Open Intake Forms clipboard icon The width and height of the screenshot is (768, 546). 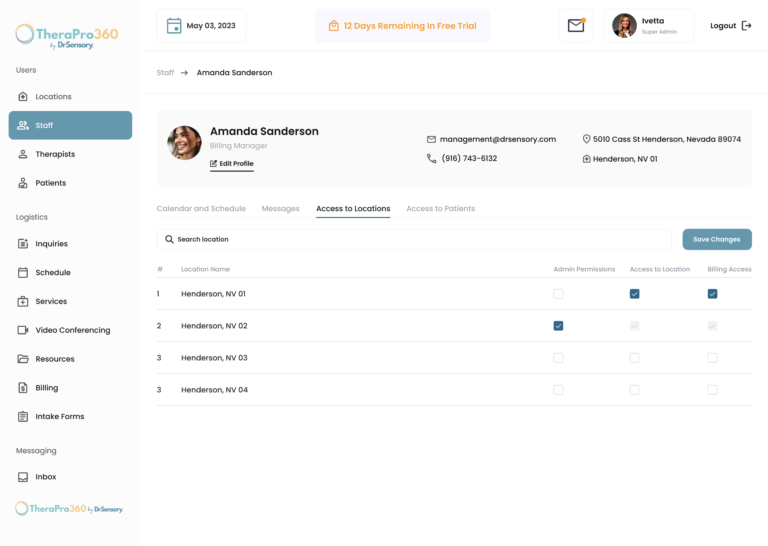(x=23, y=417)
